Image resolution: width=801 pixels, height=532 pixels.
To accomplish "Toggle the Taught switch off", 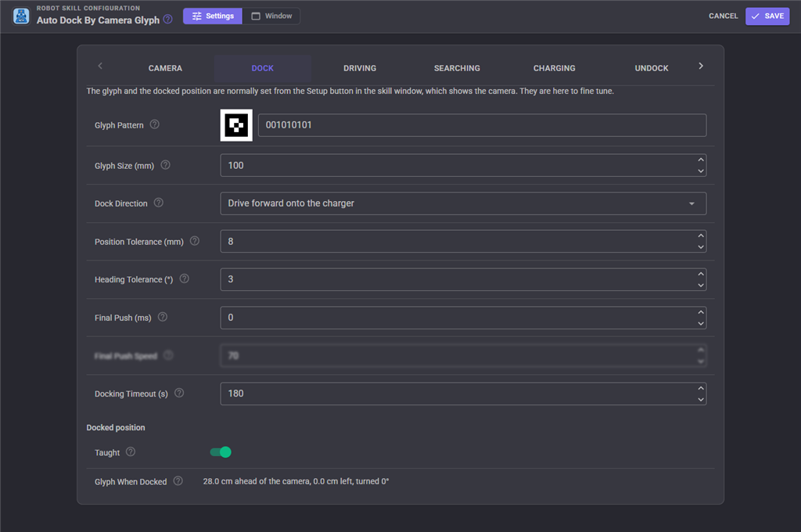I will [221, 452].
